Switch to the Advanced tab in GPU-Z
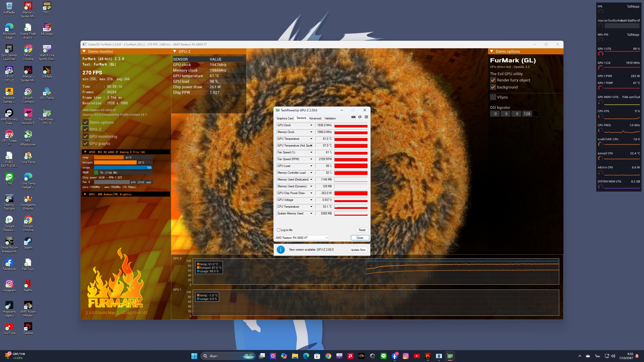 tap(315, 118)
